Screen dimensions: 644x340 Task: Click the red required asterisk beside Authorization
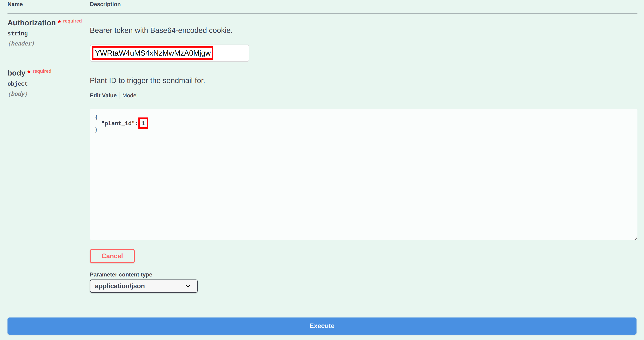click(59, 22)
